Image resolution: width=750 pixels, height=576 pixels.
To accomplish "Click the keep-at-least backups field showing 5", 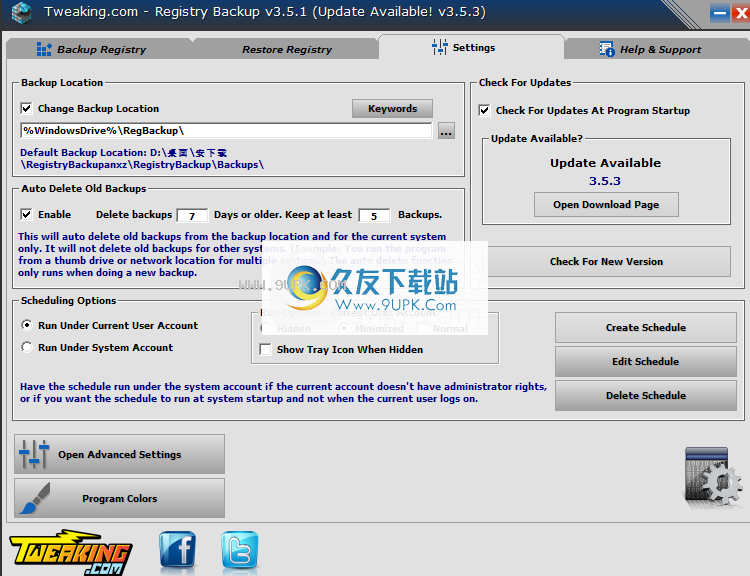I will pyautogui.click(x=374, y=216).
